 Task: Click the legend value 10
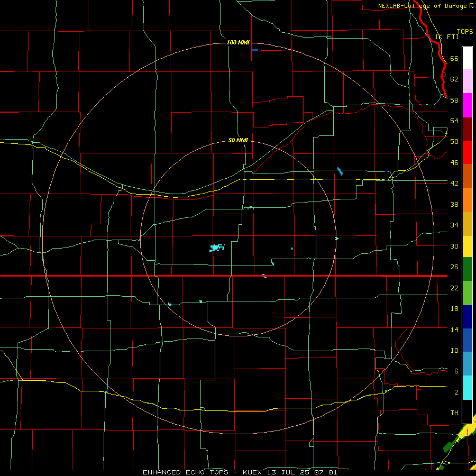454,350
